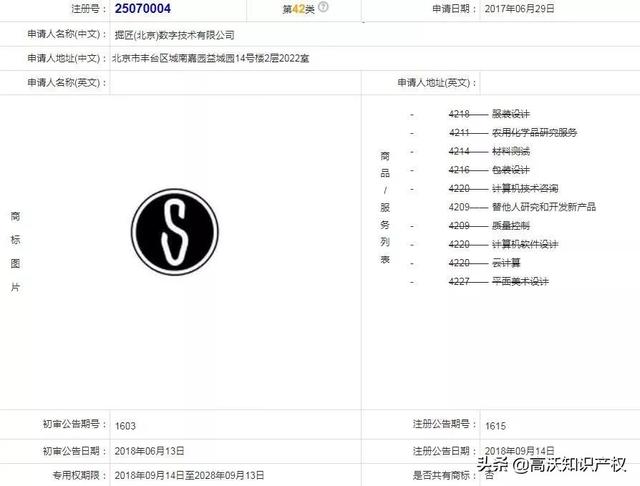Click the 4214 材料测试 service item
The width and height of the screenshot is (640, 486).
point(489,151)
